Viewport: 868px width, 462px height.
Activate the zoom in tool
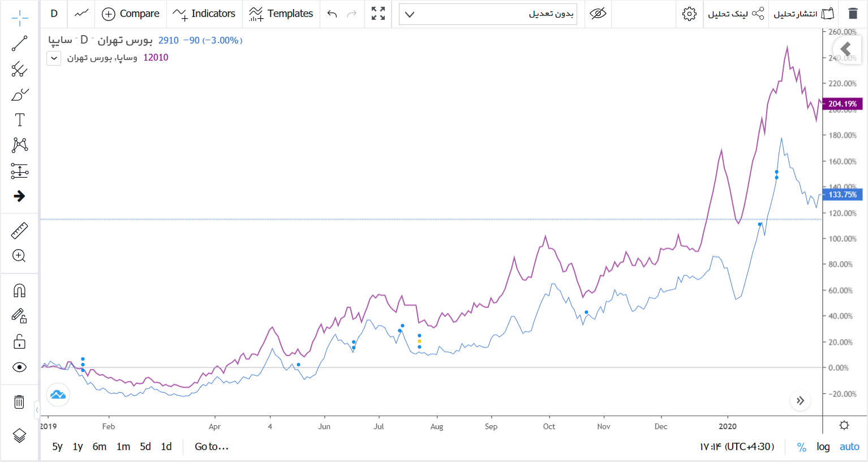point(19,256)
